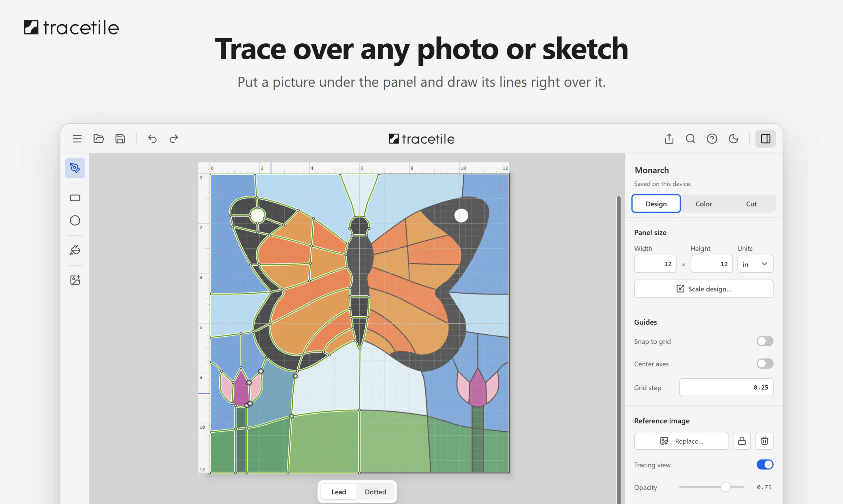Click the Scale design button

[x=704, y=289]
